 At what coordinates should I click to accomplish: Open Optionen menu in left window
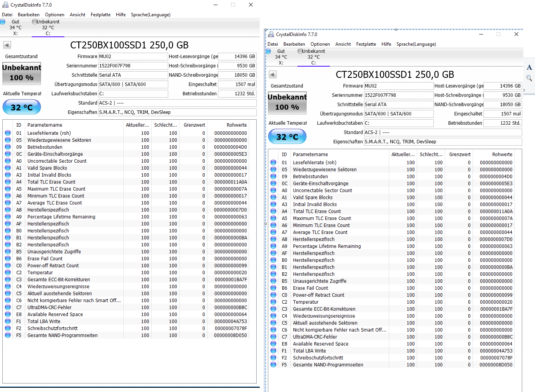55,15
